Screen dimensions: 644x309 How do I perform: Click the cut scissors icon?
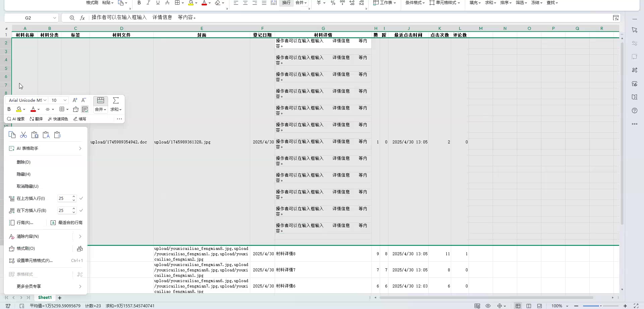pos(23,135)
